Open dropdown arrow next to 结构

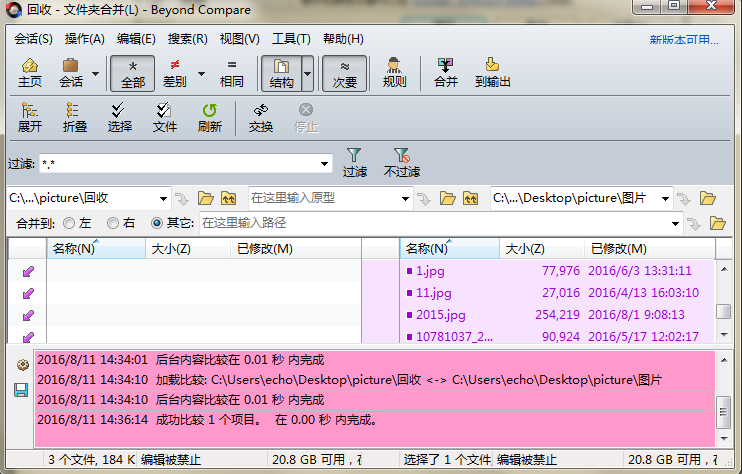pos(308,74)
